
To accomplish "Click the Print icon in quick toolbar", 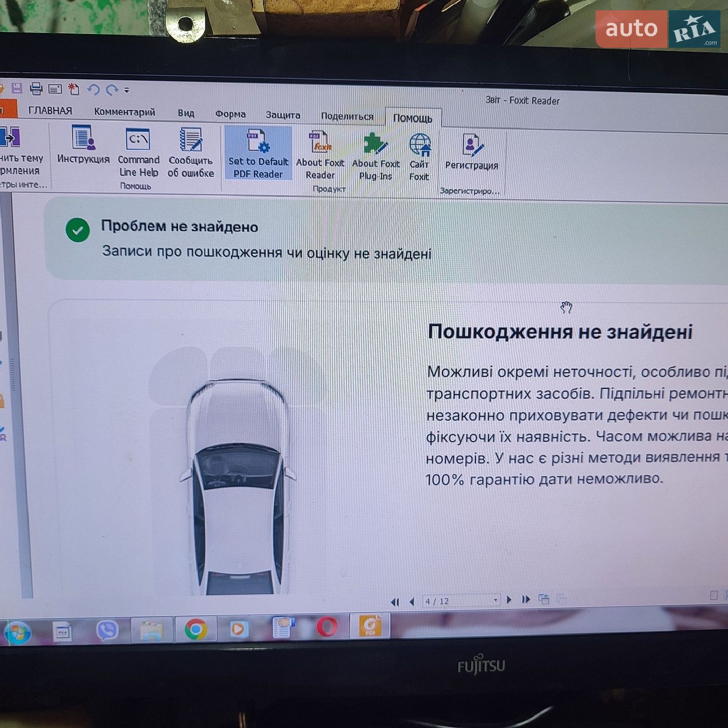I will (36, 88).
